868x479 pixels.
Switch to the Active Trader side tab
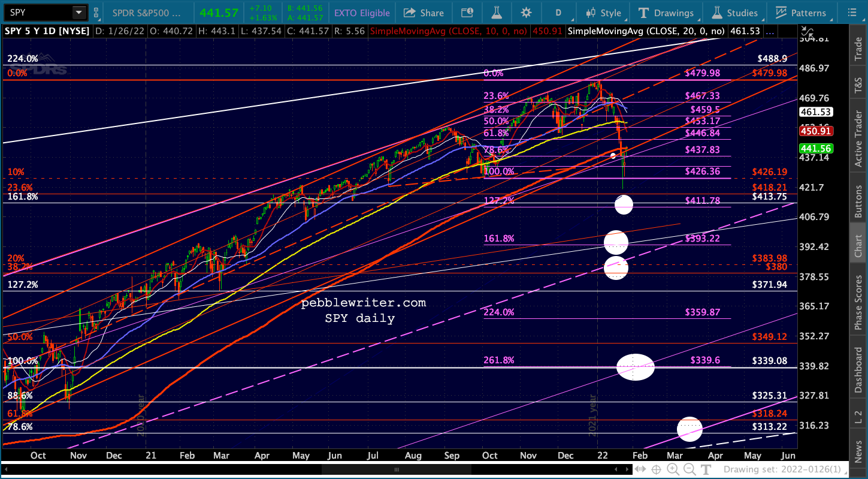(x=858, y=138)
